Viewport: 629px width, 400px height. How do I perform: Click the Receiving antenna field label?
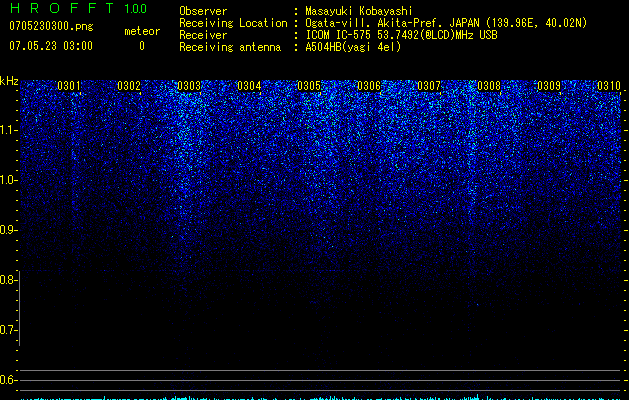click(230, 47)
